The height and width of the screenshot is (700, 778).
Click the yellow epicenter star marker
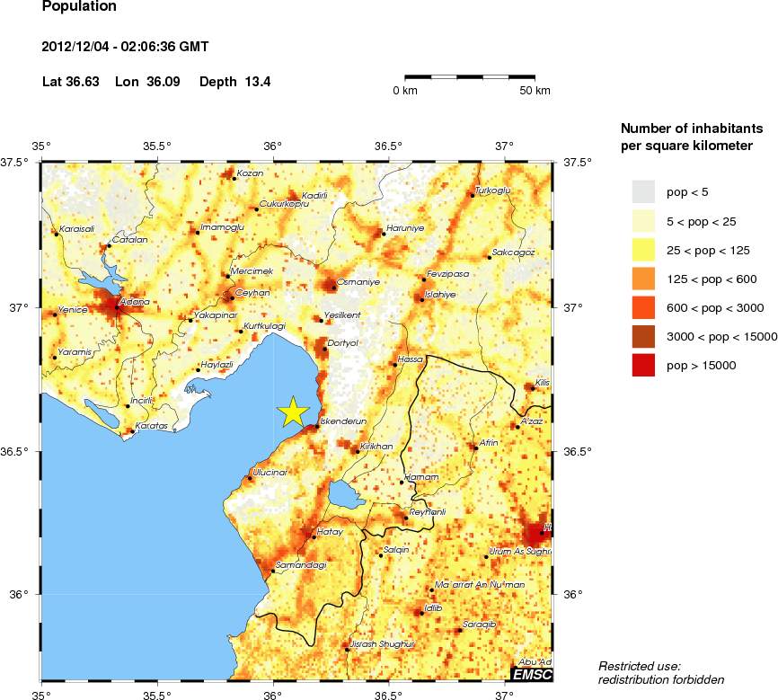(293, 412)
